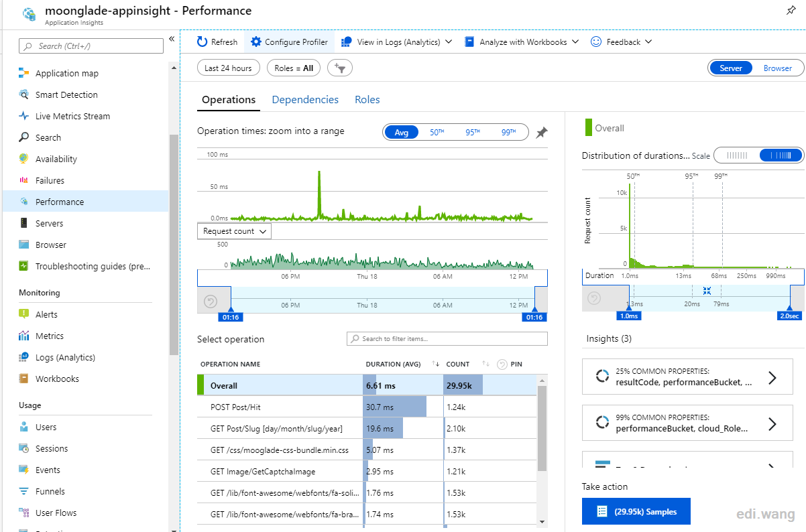
Task: Click the Sessions icon
Action: pos(24,448)
